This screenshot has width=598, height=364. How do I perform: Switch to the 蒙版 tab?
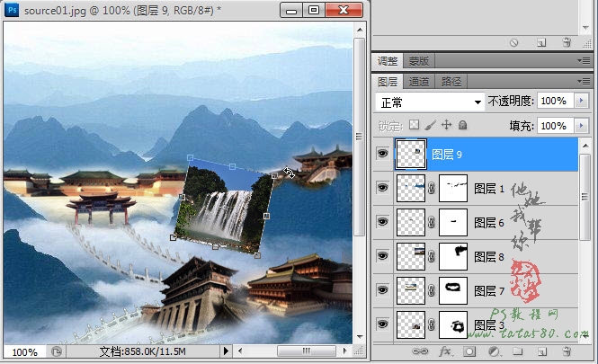(x=419, y=60)
